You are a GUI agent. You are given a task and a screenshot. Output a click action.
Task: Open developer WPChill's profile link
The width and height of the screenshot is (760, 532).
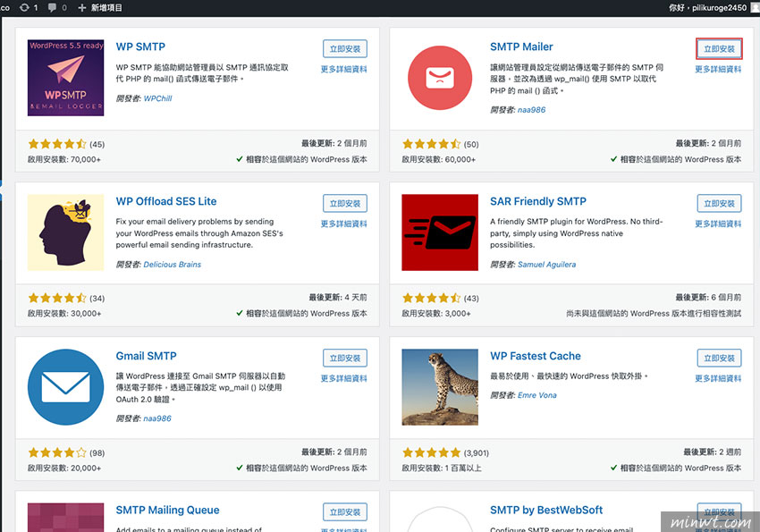pyautogui.click(x=157, y=98)
